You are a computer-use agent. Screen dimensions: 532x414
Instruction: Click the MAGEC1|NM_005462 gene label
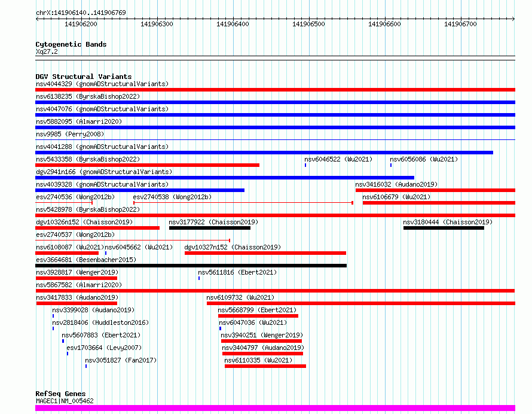pos(65,401)
